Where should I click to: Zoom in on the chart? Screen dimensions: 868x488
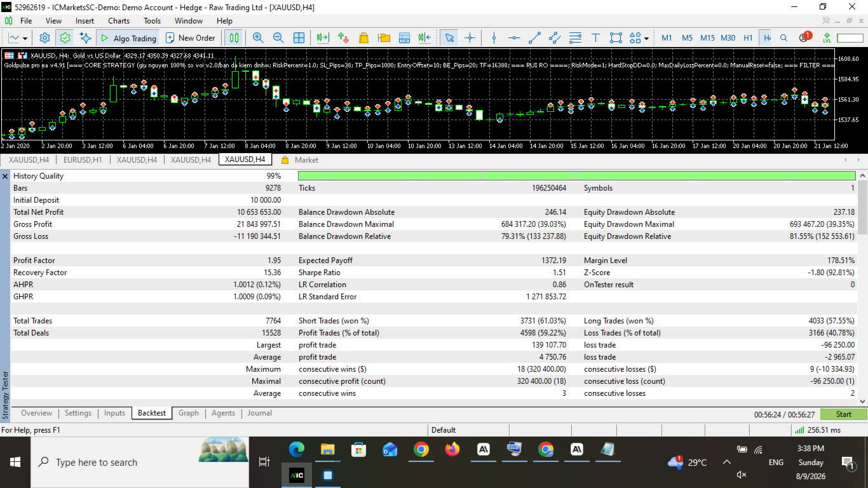point(258,37)
